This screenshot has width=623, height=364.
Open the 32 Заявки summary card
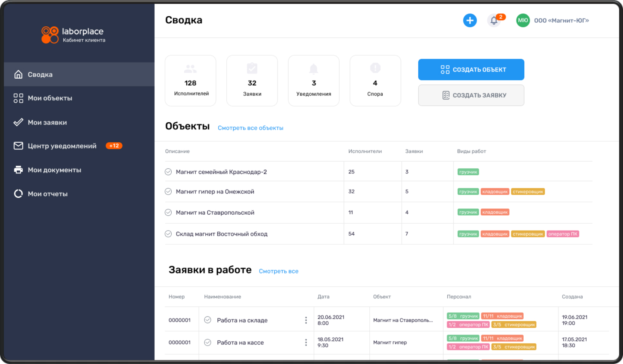click(252, 81)
